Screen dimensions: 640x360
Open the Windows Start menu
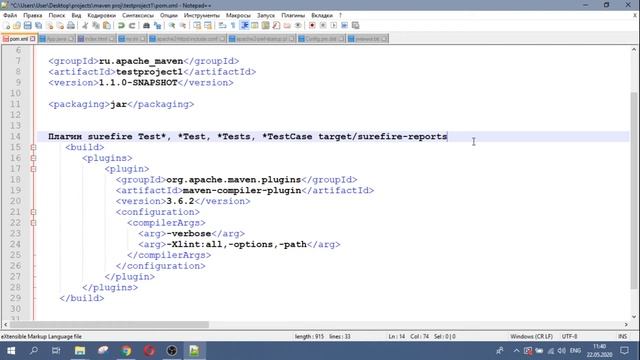11,351
